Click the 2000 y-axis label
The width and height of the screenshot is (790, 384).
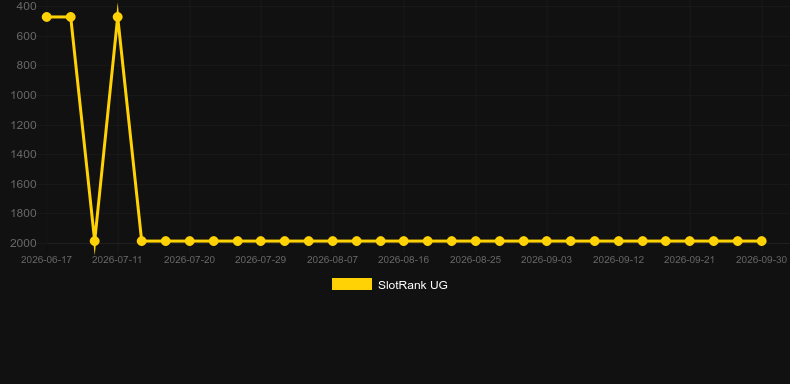pyautogui.click(x=24, y=243)
